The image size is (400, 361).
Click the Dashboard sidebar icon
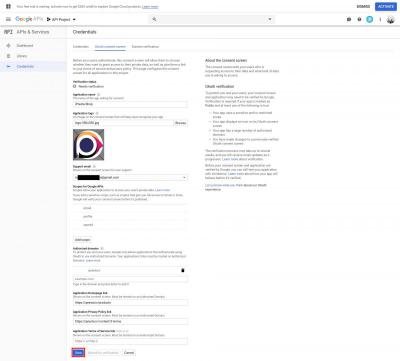pos(9,45)
